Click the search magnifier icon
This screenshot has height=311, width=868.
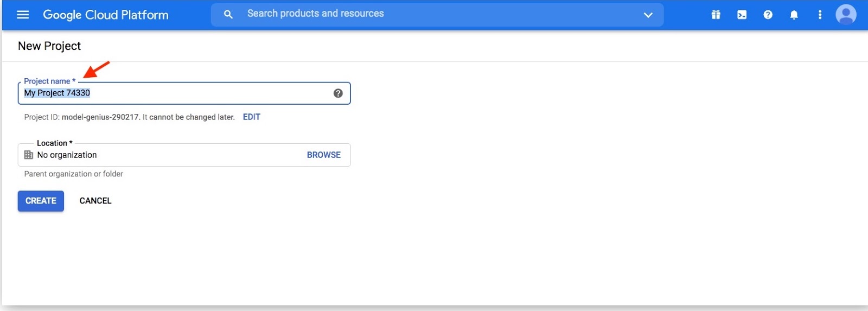point(228,15)
